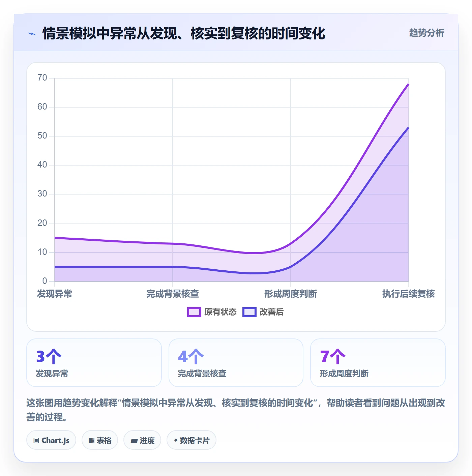Screen dimensions: 472x476
Task: Click the y-axis value 10
Action: pyautogui.click(x=42, y=252)
